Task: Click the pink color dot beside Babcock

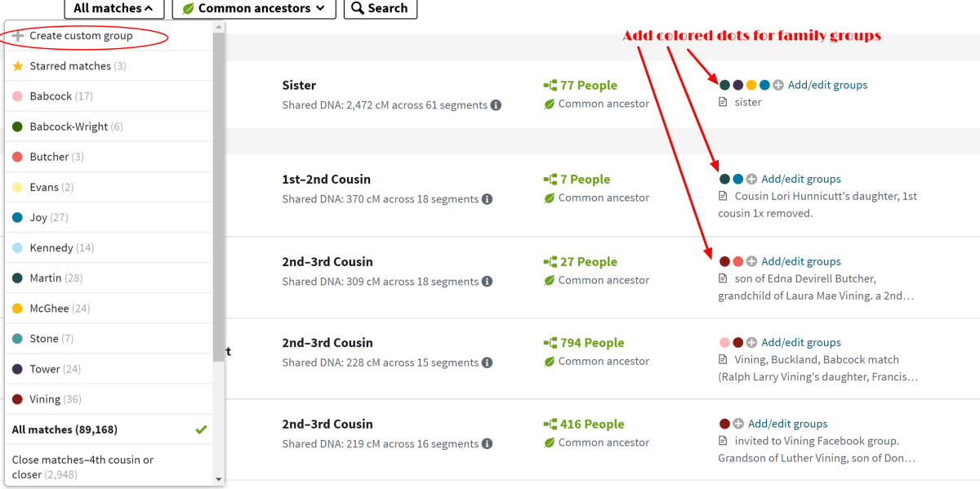Action: pos(19,96)
